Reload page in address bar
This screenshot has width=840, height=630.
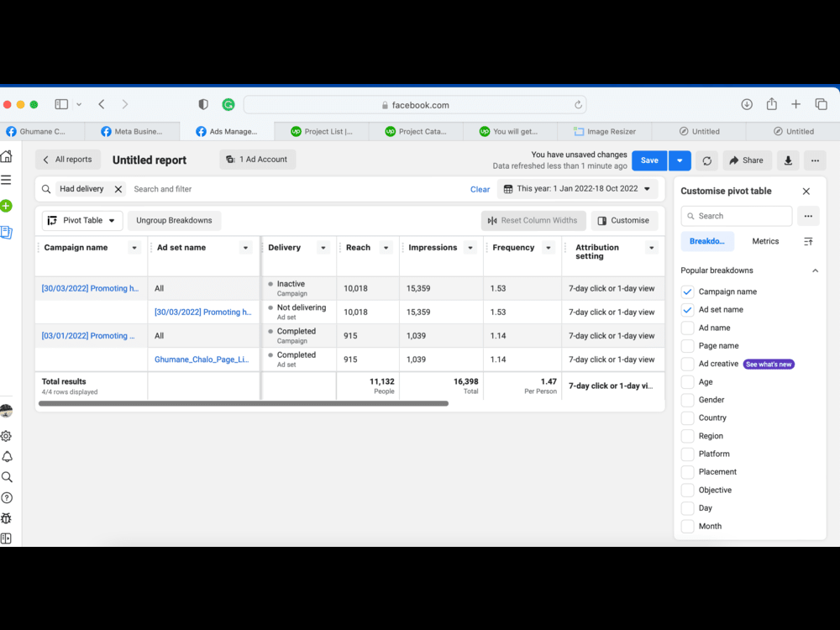pyautogui.click(x=578, y=105)
